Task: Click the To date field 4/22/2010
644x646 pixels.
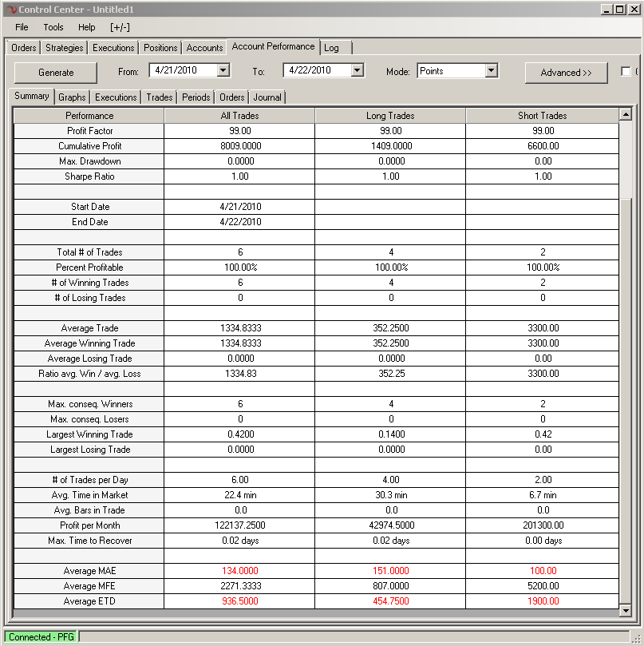Action: click(318, 70)
